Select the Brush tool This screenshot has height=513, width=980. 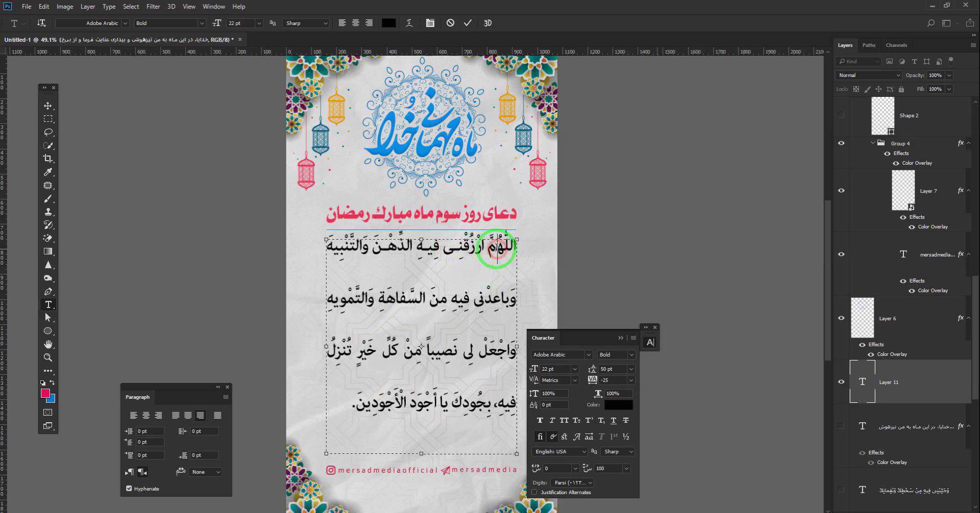tap(48, 198)
